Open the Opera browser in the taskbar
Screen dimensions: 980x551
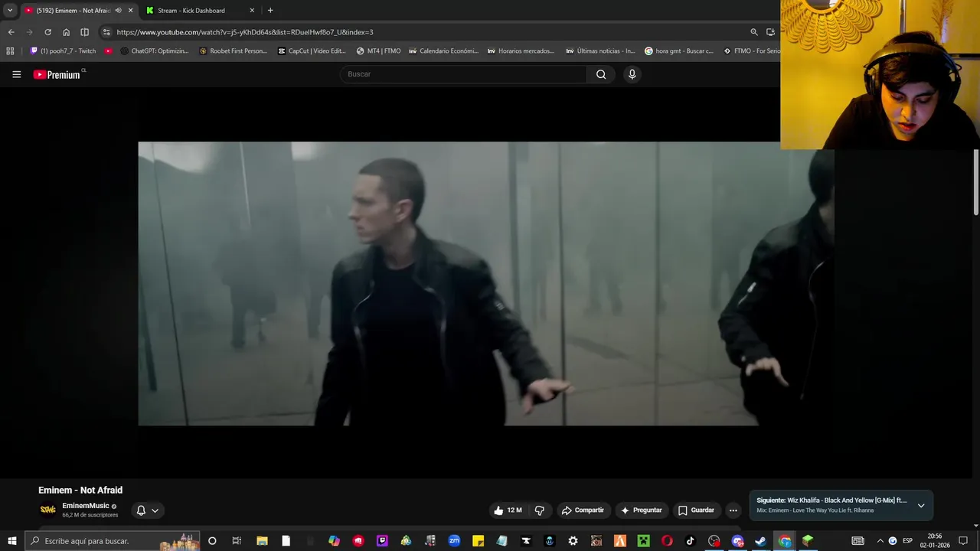(667, 541)
